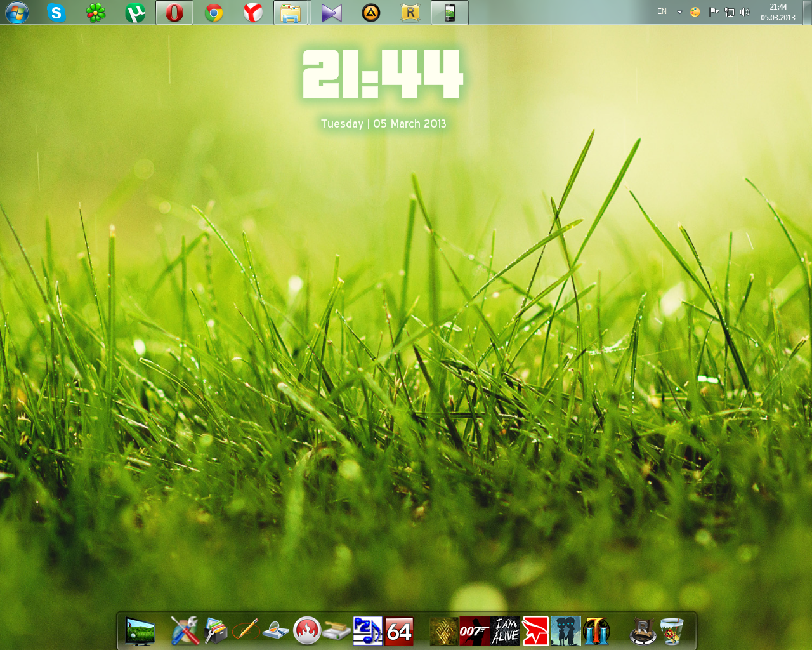Launch Mirror's Edge red icon
The height and width of the screenshot is (650, 812).
(535, 632)
